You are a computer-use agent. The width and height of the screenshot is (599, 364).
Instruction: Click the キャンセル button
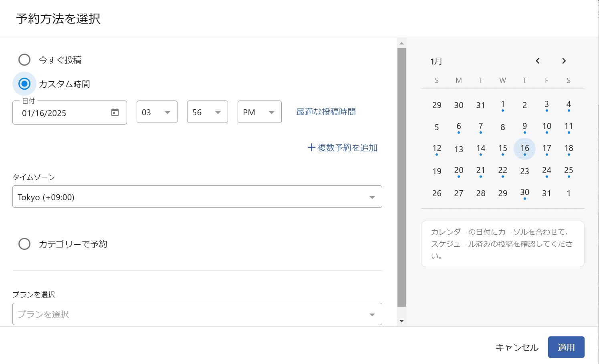pos(517,348)
